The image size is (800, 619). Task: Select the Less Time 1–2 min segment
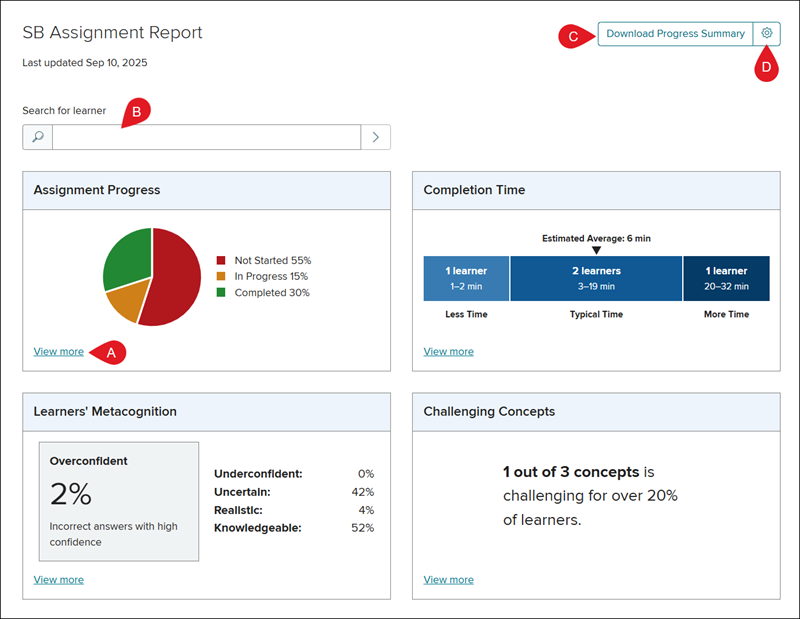coord(466,278)
